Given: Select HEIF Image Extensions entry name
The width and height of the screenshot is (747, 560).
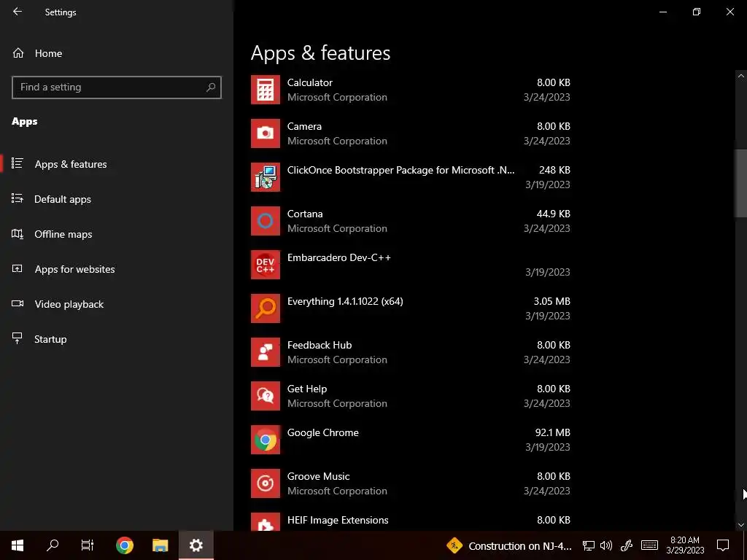Looking at the screenshot, I should pyautogui.click(x=338, y=520).
